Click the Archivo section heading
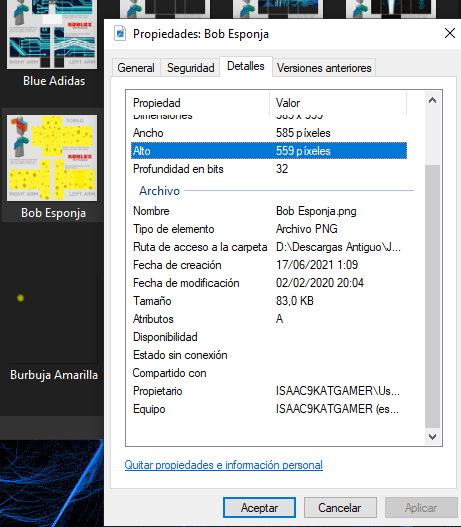Viewport: 461px width, 527px height. click(160, 191)
